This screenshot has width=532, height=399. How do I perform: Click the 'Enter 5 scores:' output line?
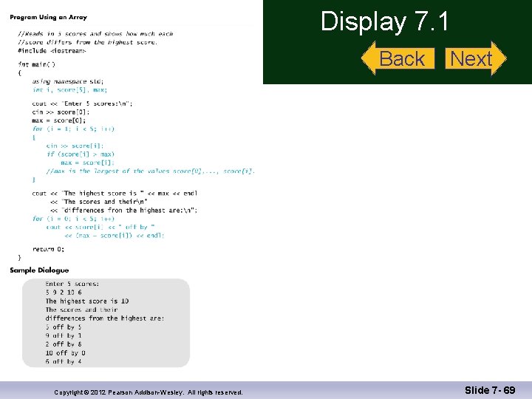tap(72, 284)
